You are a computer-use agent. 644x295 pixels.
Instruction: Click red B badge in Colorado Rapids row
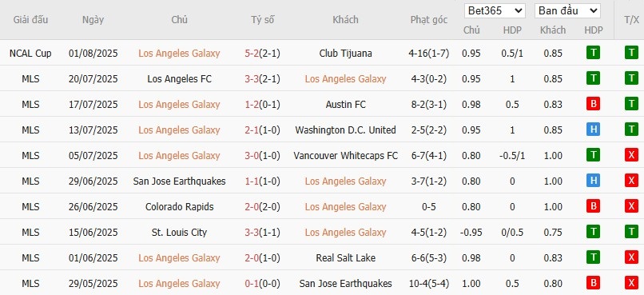(593, 206)
